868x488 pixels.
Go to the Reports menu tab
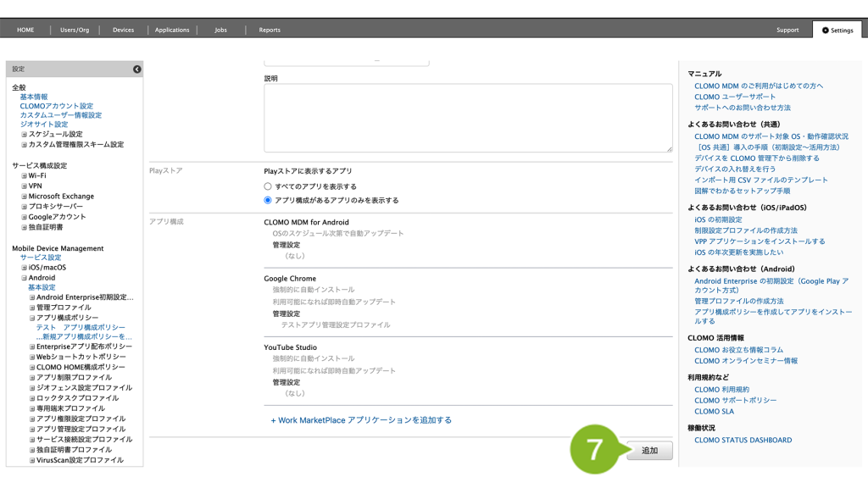270,30
